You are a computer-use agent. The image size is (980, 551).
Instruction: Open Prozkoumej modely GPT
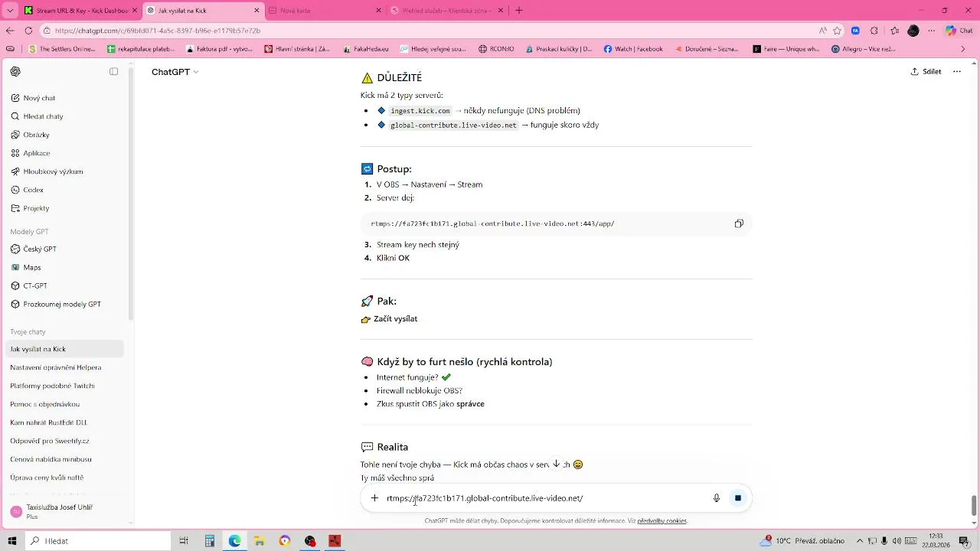coord(62,304)
